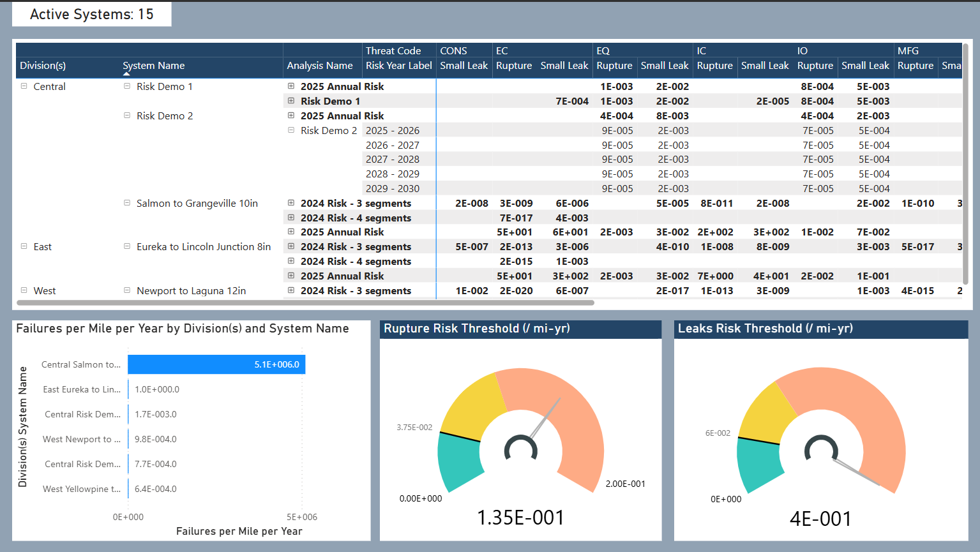980x552 pixels.
Task: Collapse the East division group
Action: [24, 246]
